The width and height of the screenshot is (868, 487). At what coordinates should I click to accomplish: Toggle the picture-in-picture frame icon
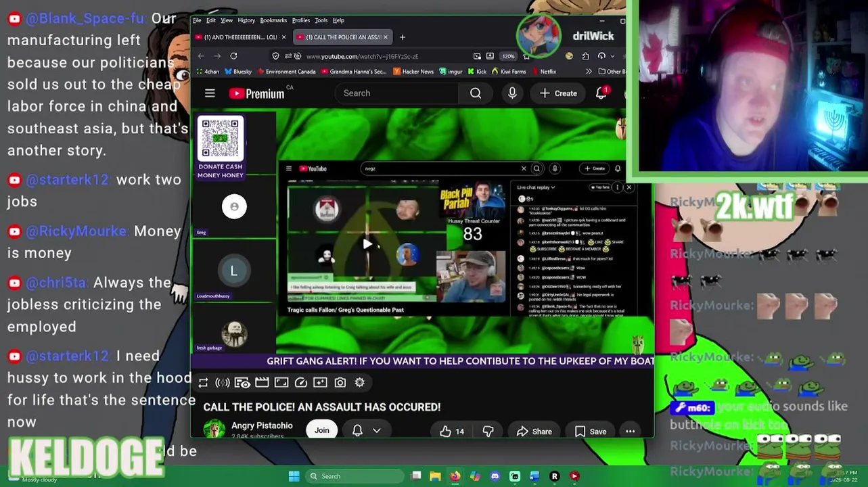pyautogui.click(x=281, y=383)
